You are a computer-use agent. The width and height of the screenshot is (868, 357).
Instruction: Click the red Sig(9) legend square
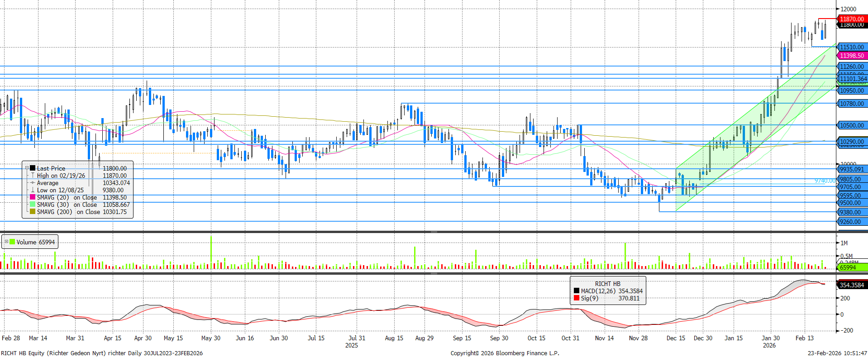click(577, 298)
